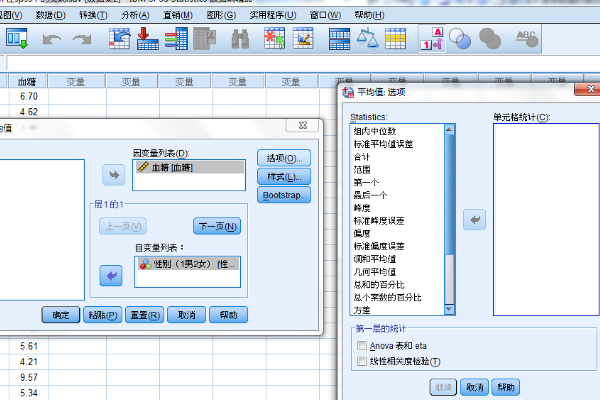
Task: Open the Bootstrap... dialog button
Action: (284, 195)
